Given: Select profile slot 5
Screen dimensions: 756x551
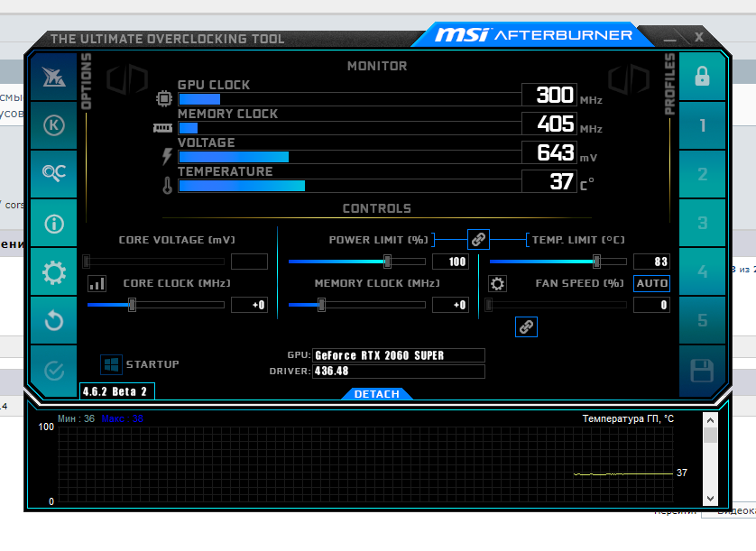Looking at the screenshot, I should click(702, 320).
